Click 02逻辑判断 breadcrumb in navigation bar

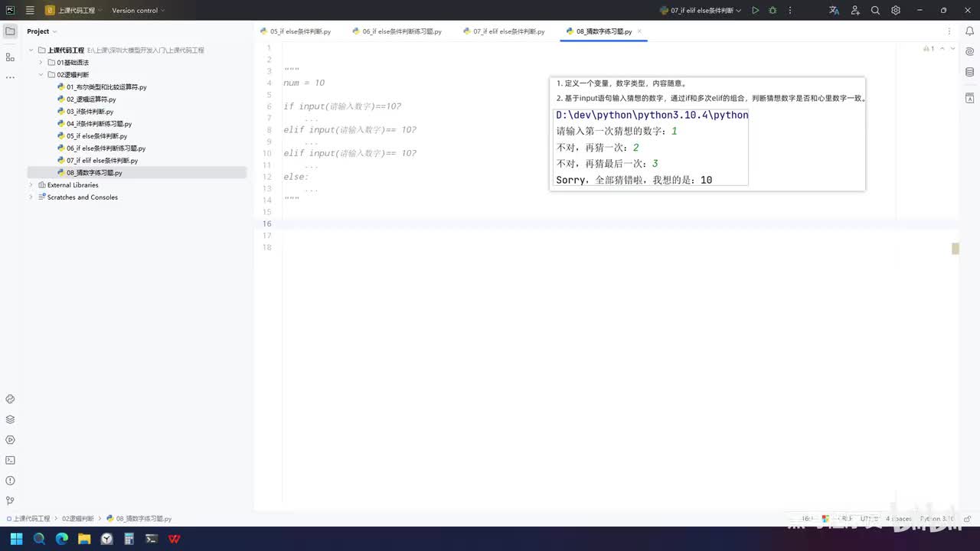pyautogui.click(x=78, y=519)
